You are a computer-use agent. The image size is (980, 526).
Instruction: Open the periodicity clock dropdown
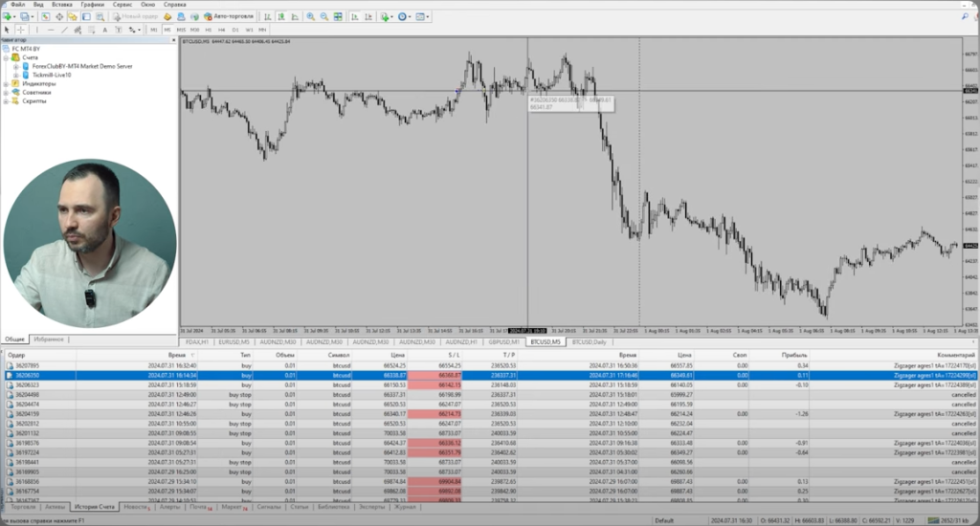point(406,17)
